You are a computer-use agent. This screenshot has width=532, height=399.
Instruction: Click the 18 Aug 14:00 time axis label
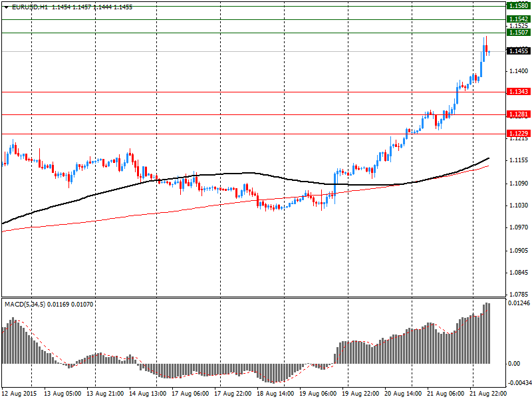(x=275, y=394)
